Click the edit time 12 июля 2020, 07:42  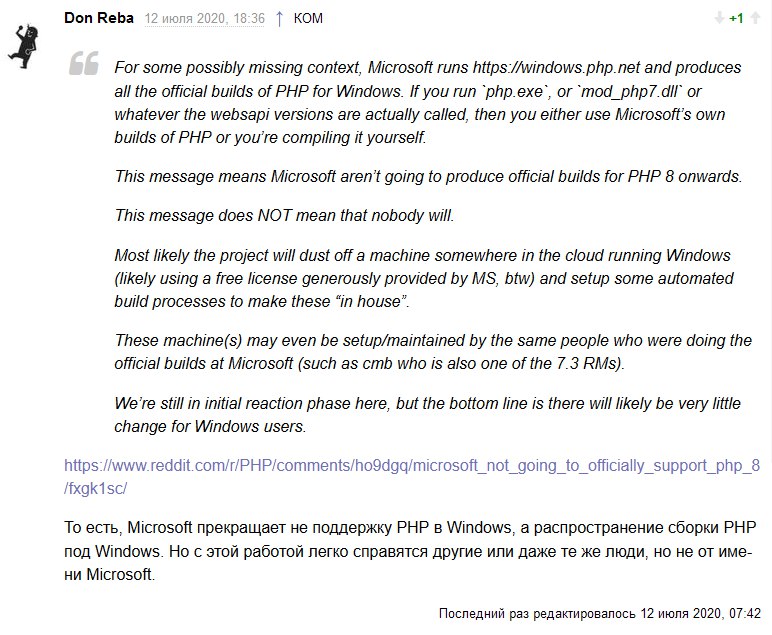pyautogui.click(x=700, y=613)
